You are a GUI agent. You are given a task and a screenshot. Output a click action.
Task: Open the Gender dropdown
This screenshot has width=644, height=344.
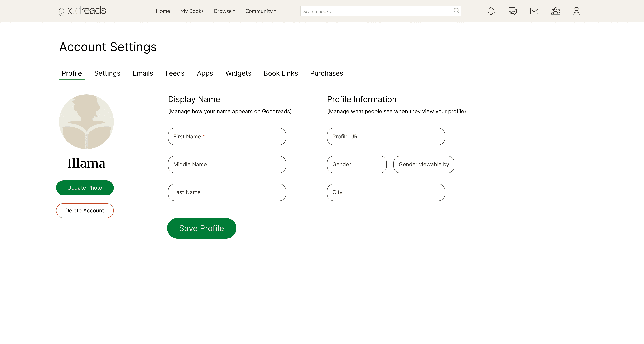click(357, 164)
